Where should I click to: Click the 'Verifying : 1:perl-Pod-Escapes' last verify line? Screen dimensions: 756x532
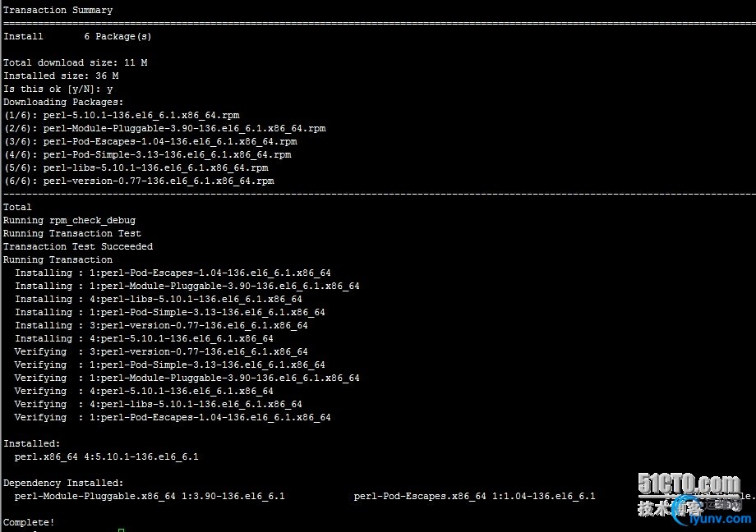click(173, 417)
